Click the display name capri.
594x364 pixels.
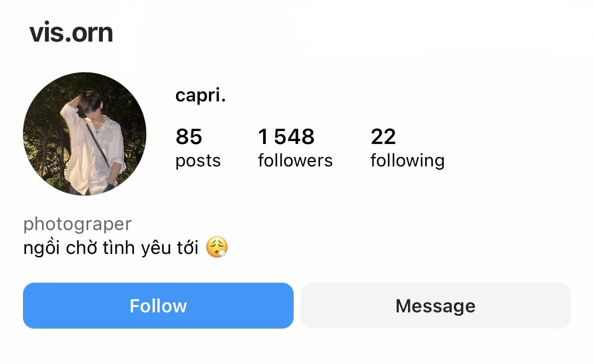(x=200, y=96)
